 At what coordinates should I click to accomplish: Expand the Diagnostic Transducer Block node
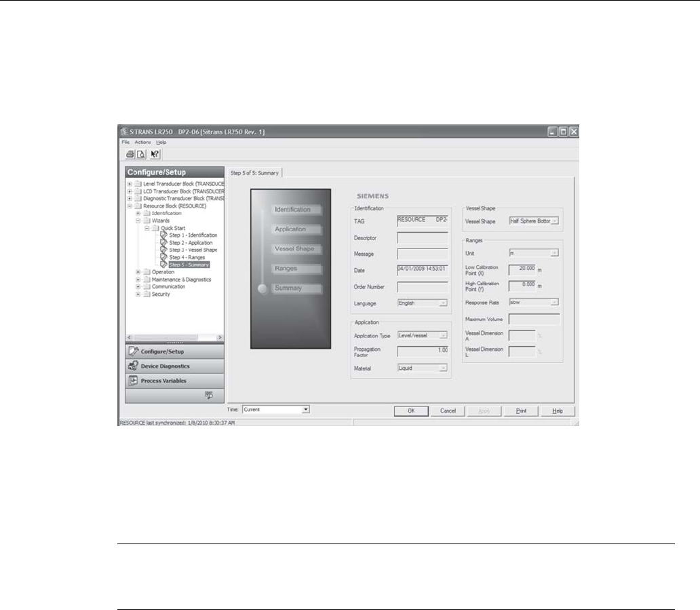(x=130, y=198)
